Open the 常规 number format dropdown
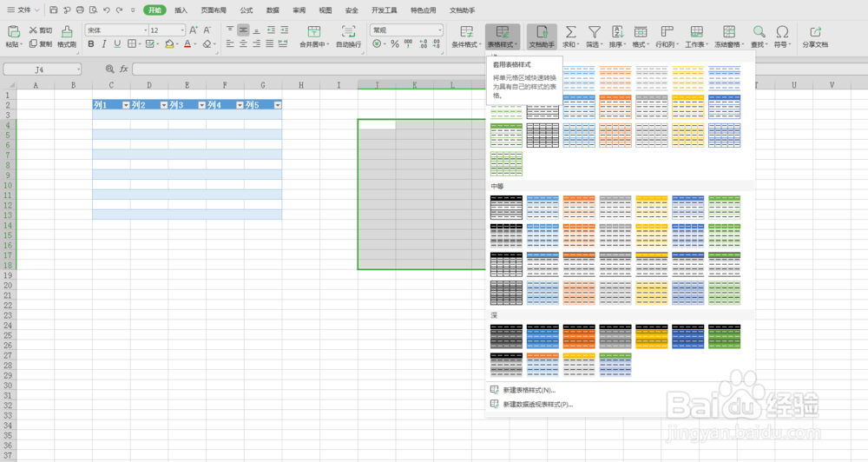The width and height of the screenshot is (868, 462). coord(439,30)
